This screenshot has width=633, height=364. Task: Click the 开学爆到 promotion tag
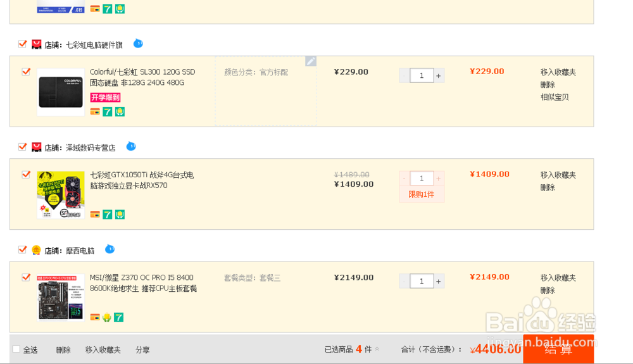click(x=105, y=97)
